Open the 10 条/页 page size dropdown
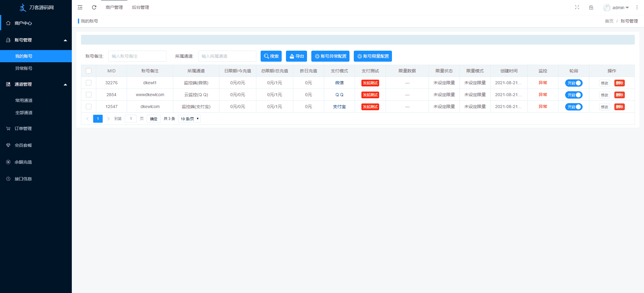Image resolution: width=644 pixels, height=293 pixels. (189, 119)
